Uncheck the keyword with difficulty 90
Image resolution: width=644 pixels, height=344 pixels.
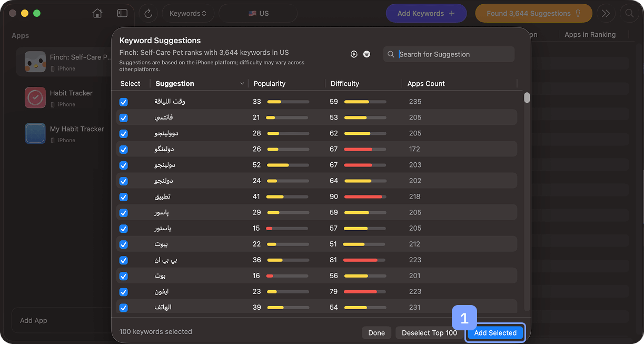point(124,197)
